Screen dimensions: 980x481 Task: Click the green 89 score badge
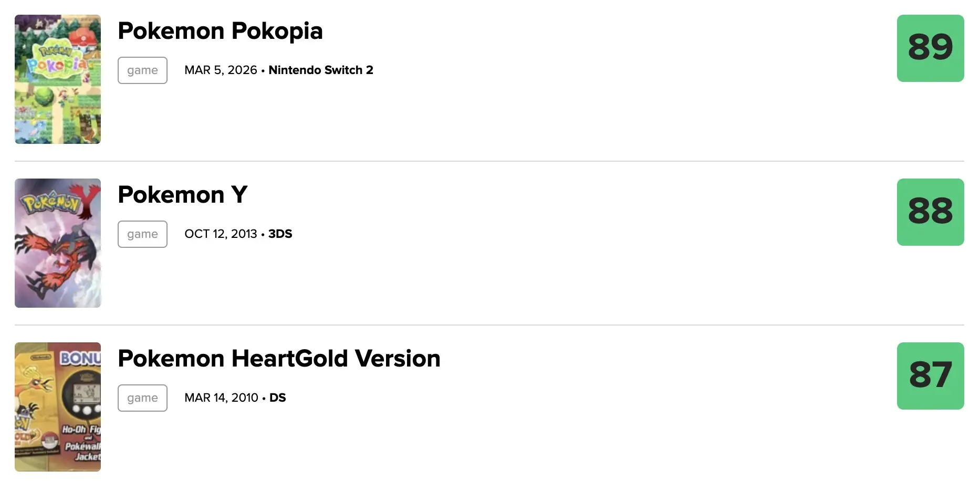tap(930, 48)
